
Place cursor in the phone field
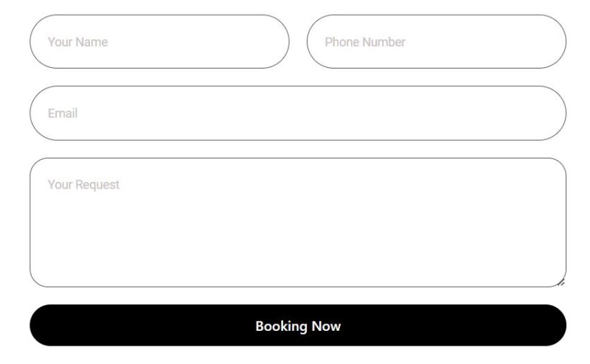(472, 42)
